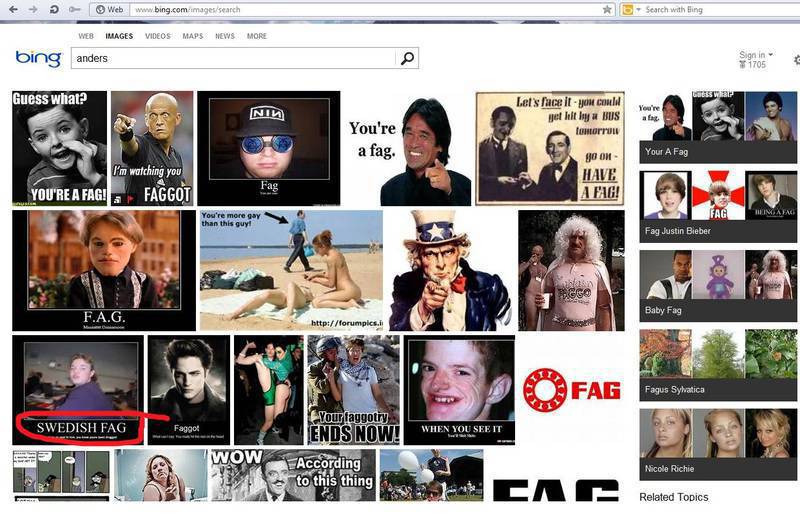Click the Bing logo
Viewport: 800px width, 531px height.
38,58
